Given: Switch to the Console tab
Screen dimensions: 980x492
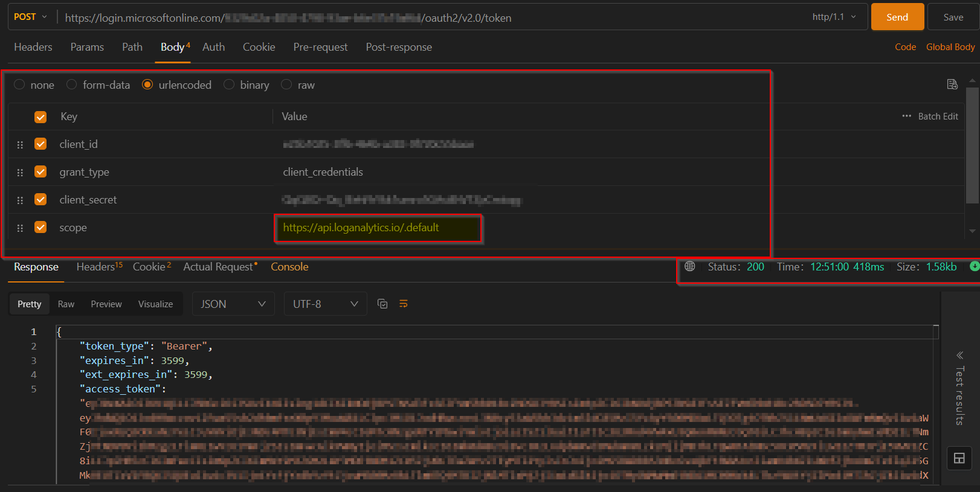Looking at the screenshot, I should point(289,267).
